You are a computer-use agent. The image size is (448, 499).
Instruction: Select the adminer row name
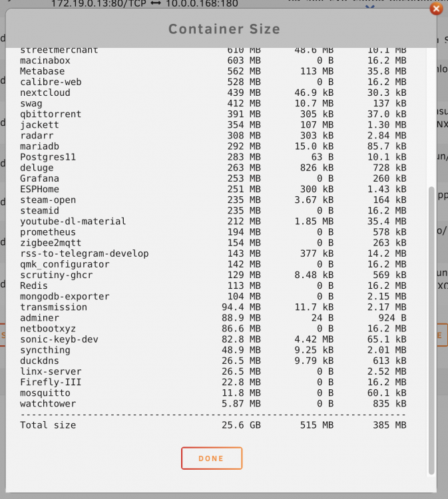click(39, 317)
